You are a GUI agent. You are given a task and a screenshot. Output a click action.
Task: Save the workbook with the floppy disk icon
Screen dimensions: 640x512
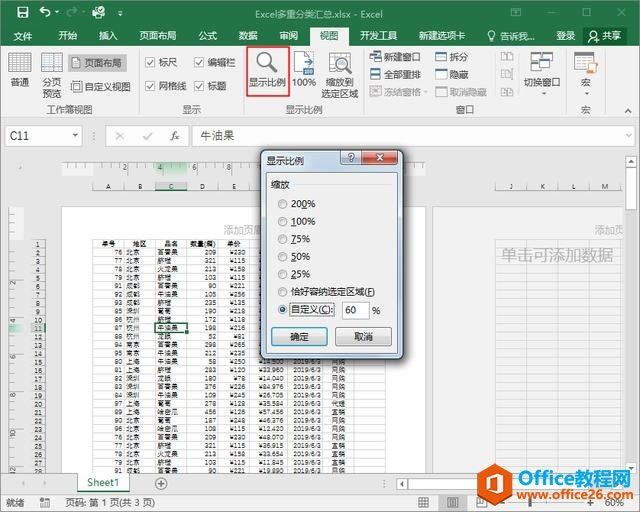[x=23, y=12]
